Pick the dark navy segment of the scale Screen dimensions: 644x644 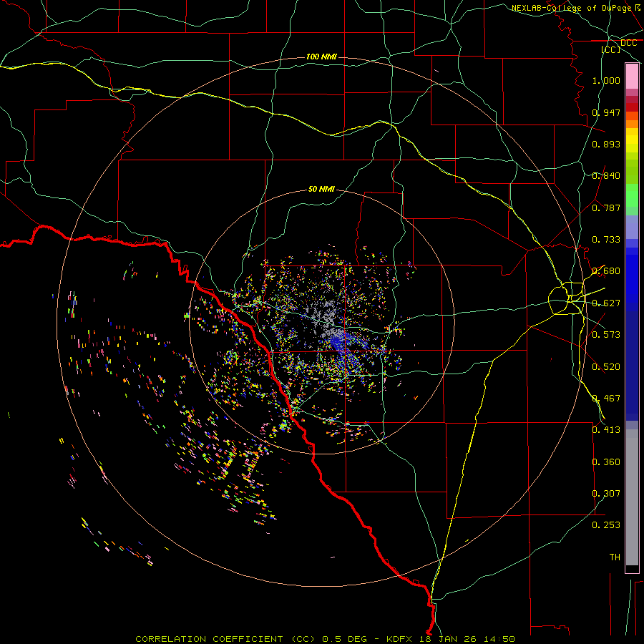[632, 366]
